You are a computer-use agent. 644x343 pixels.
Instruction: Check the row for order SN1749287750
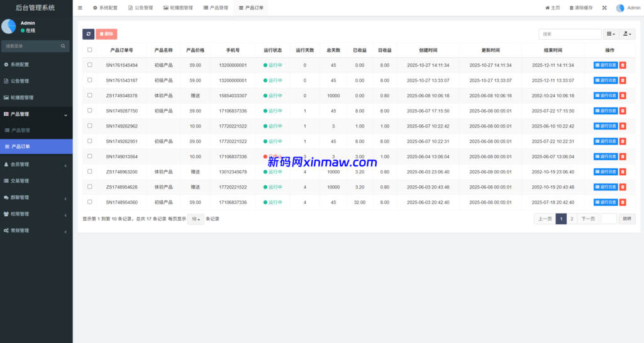pos(89,111)
